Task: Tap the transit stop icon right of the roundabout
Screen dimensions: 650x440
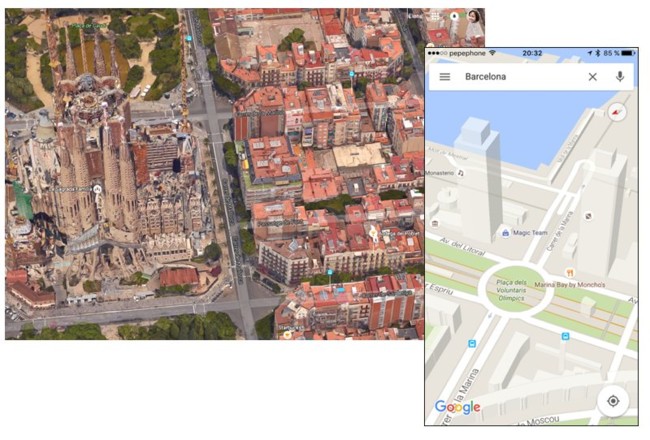Action: pyautogui.click(x=565, y=336)
